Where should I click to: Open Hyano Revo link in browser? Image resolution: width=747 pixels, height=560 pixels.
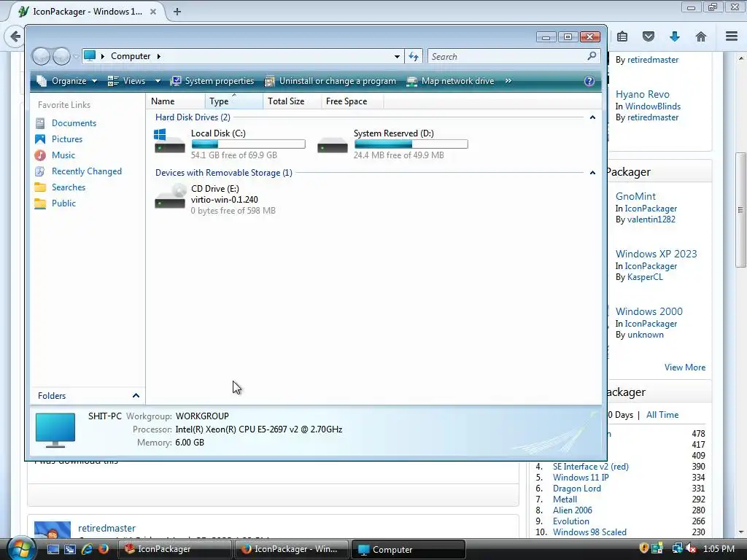(642, 94)
